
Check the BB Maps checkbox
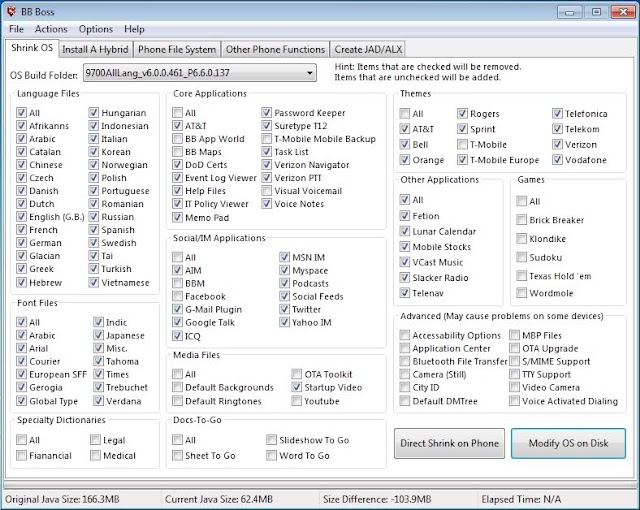(x=177, y=152)
